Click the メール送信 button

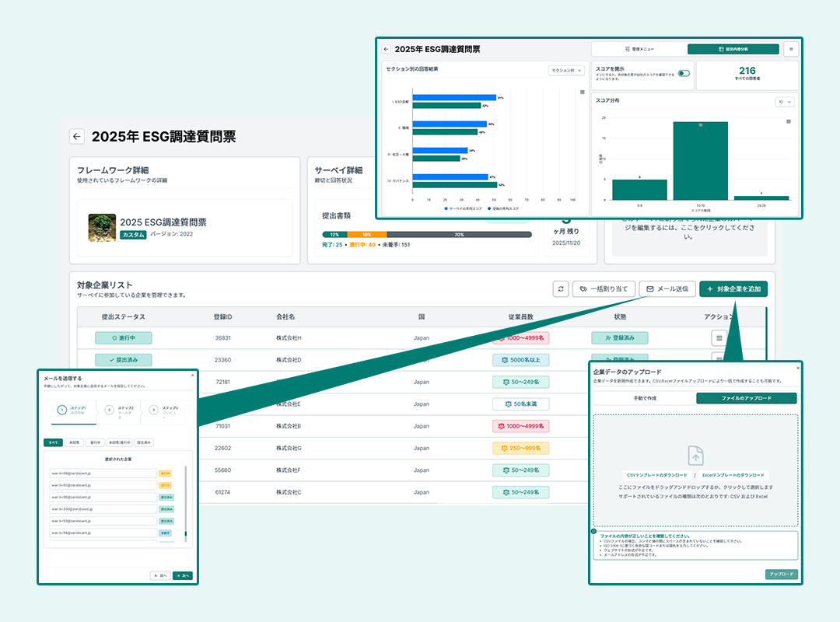tap(667, 289)
